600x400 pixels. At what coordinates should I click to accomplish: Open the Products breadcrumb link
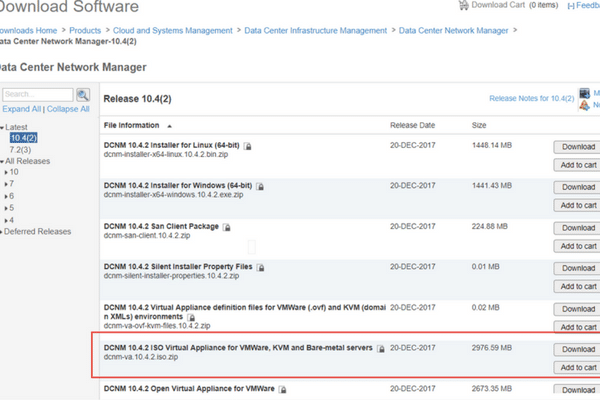click(85, 31)
